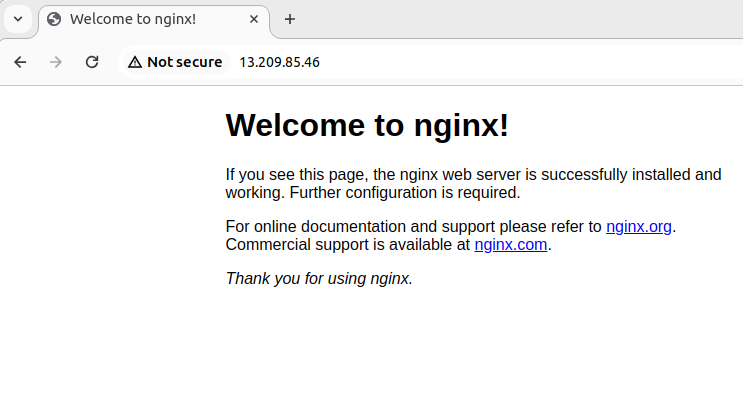Click the globe favicon on the tab
Image resolution: width=743 pixels, height=417 pixels.
click(54, 19)
